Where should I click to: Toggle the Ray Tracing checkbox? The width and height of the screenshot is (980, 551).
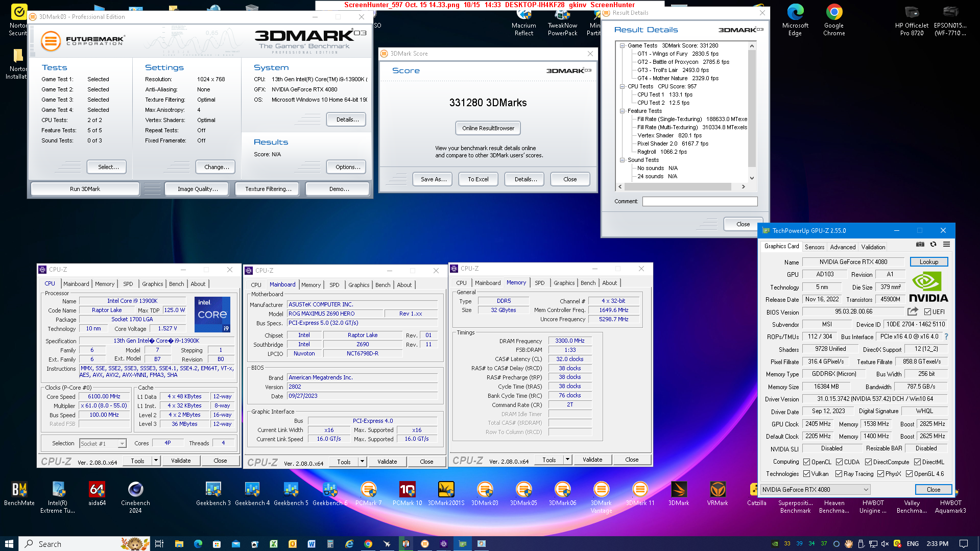[839, 474]
